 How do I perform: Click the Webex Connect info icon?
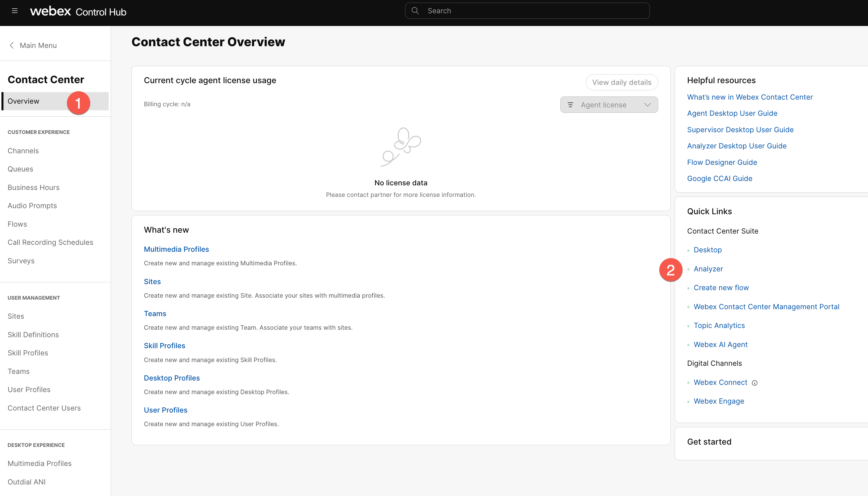(755, 383)
